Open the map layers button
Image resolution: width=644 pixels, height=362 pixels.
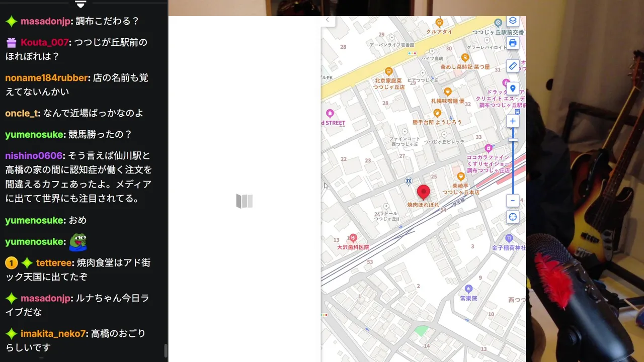click(x=513, y=21)
